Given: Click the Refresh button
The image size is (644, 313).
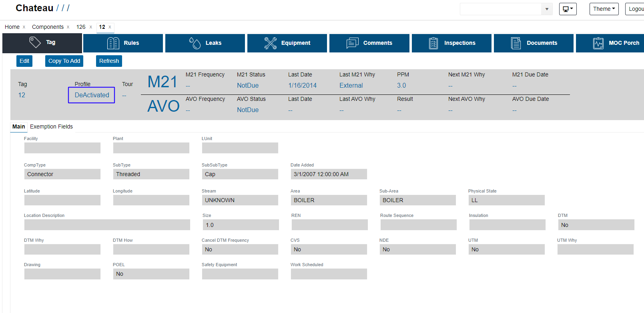Looking at the screenshot, I should coord(109,61).
